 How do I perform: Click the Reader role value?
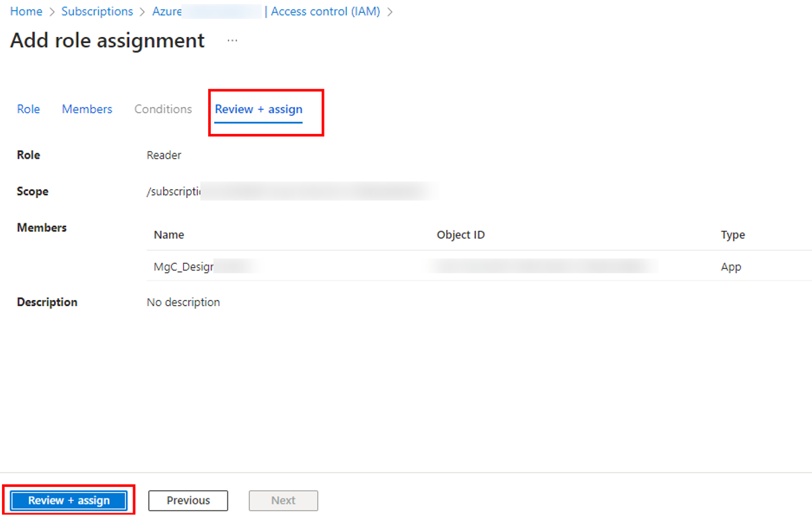pos(164,155)
